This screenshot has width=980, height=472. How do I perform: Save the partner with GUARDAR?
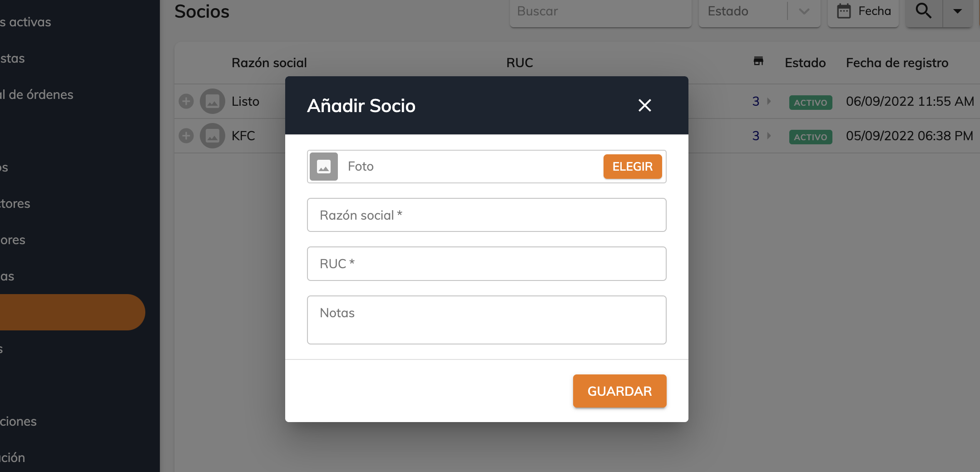coord(619,391)
